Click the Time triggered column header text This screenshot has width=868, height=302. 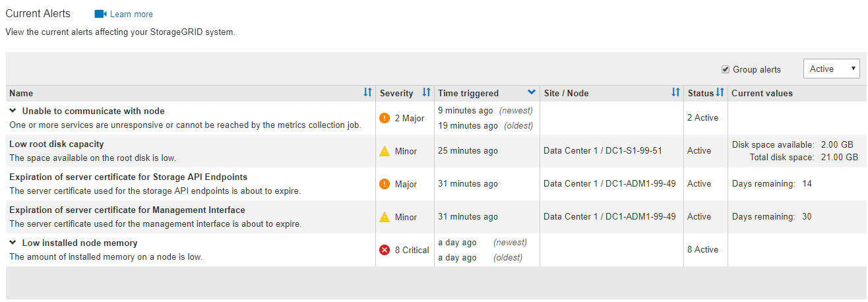[468, 93]
